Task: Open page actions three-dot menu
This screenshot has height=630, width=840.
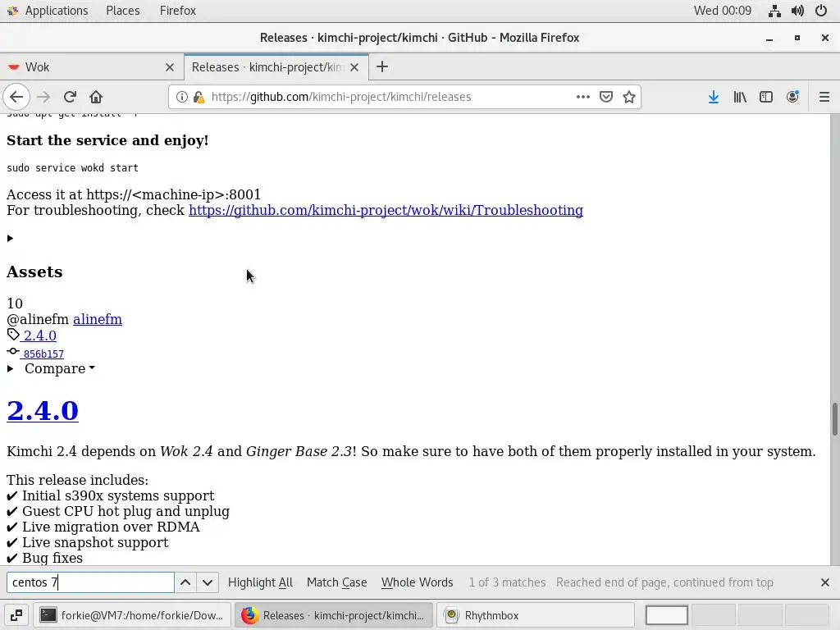Action: pos(583,97)
